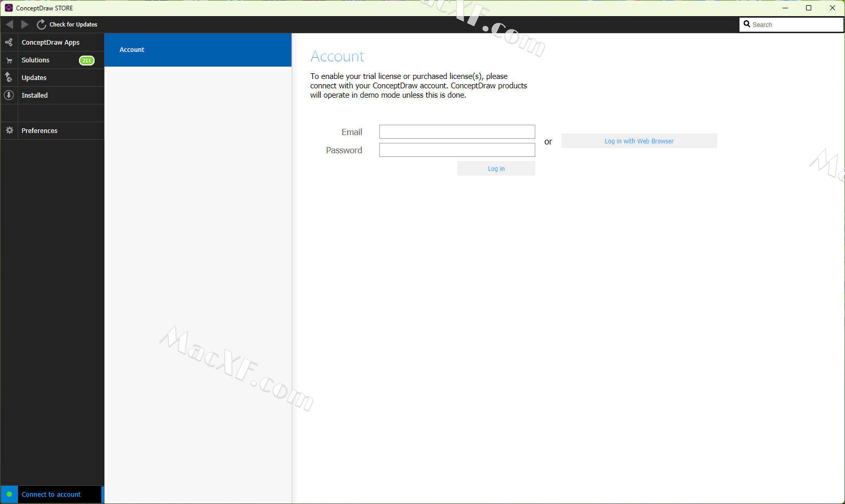Open the Installed section

[35, 96]
